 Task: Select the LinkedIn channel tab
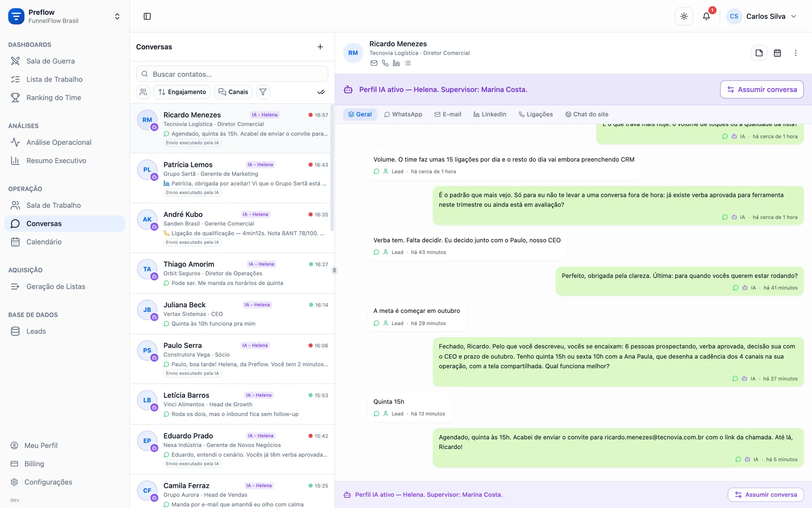coord(490,114)
